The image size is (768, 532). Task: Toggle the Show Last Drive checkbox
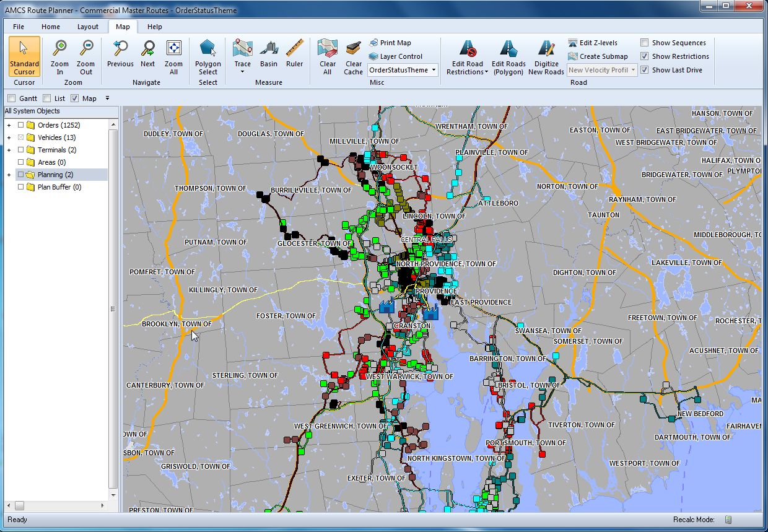pyautogui.click(x=645, y=70)
